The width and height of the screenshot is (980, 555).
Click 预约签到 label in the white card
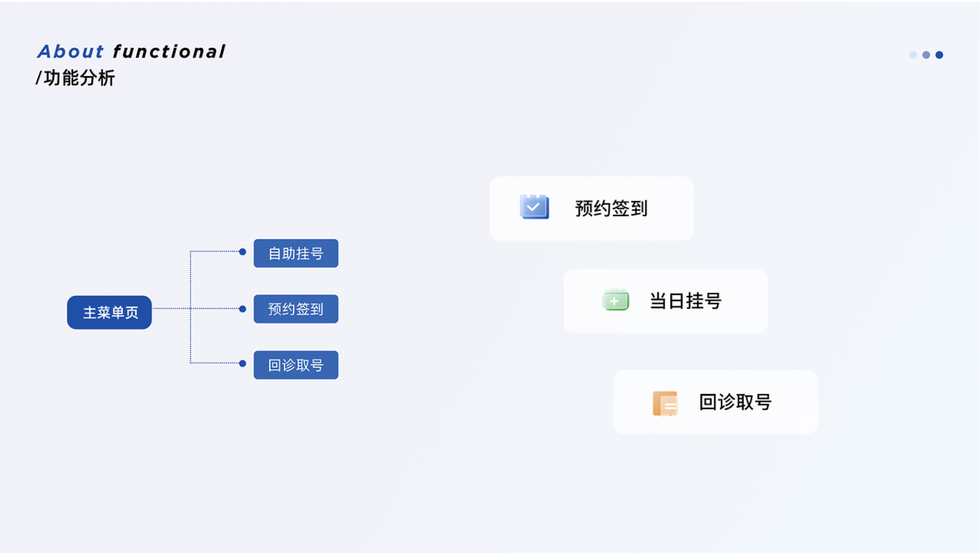tap(611, 208)
